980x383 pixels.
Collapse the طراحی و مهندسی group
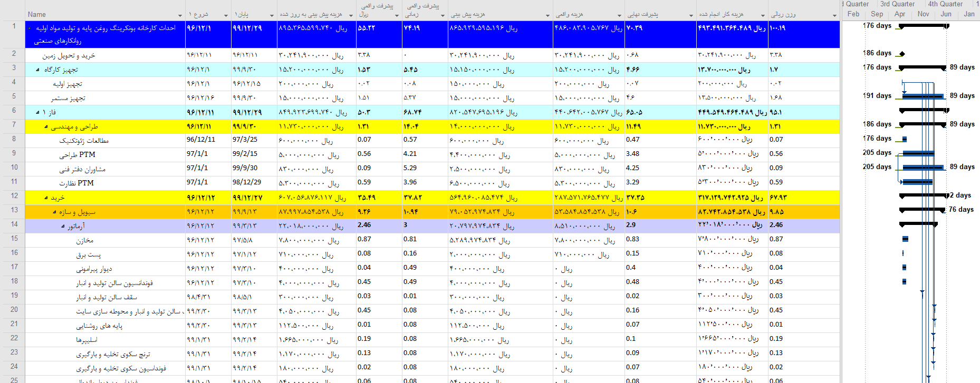pos(46,126)
